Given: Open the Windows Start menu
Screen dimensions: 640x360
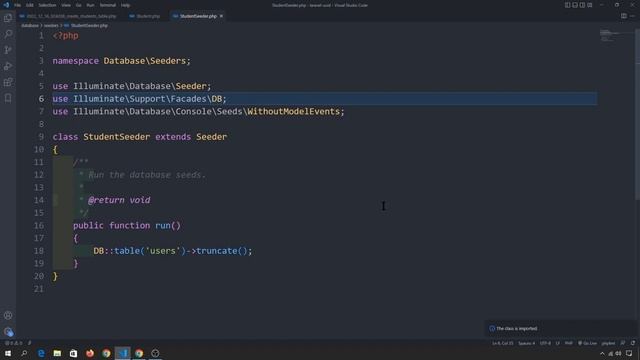Looking at the screenshot, I should (8, 353).
